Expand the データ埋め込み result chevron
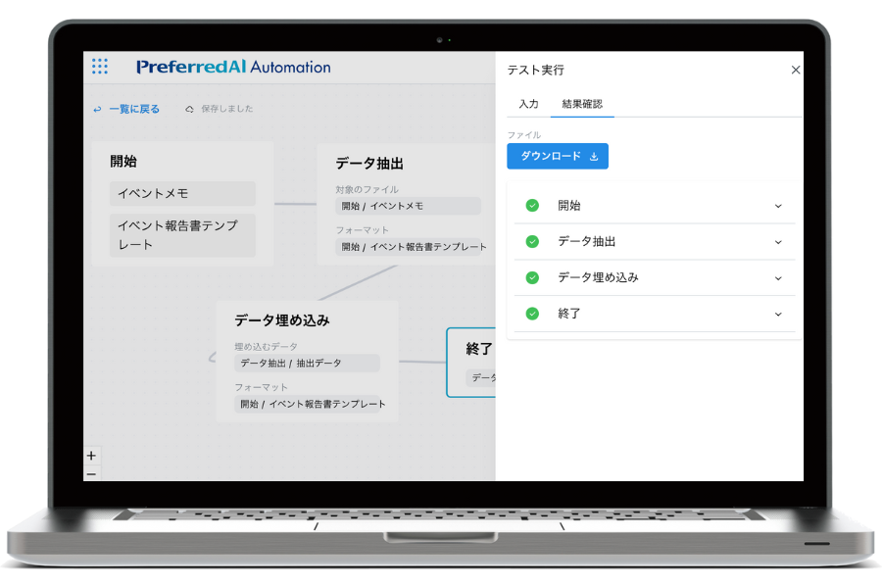882x588 pixels. pyautogui.click(x=778, y=278)
